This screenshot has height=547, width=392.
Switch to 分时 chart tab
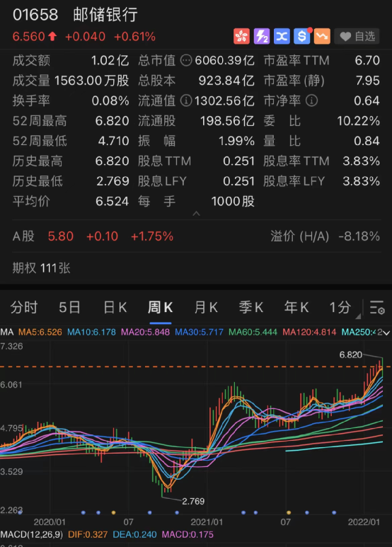pyautogui.click(x=24, y=308)
